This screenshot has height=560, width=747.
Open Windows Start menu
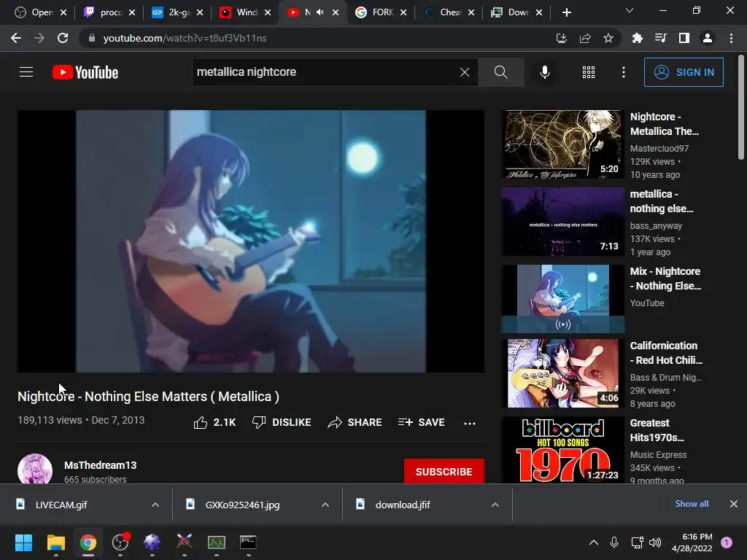23,542
